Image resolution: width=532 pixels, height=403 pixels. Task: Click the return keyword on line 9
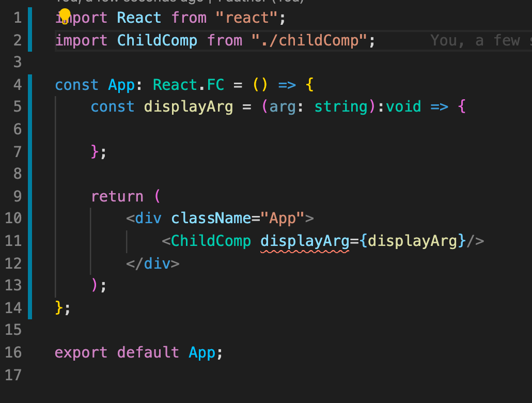[x=117, y=196]
